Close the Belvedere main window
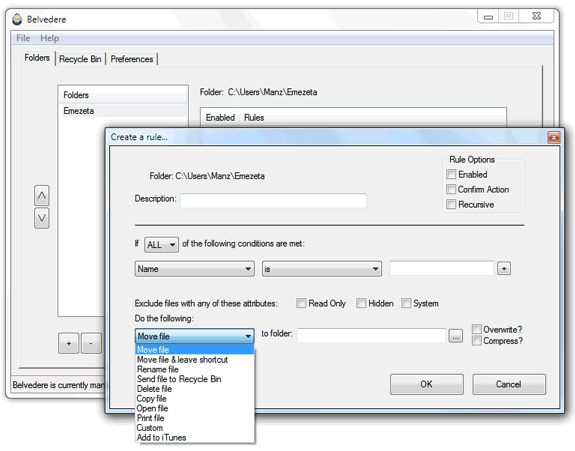This screenshot has height=451, width=575. pyautogui.click(x=536, y=16)
